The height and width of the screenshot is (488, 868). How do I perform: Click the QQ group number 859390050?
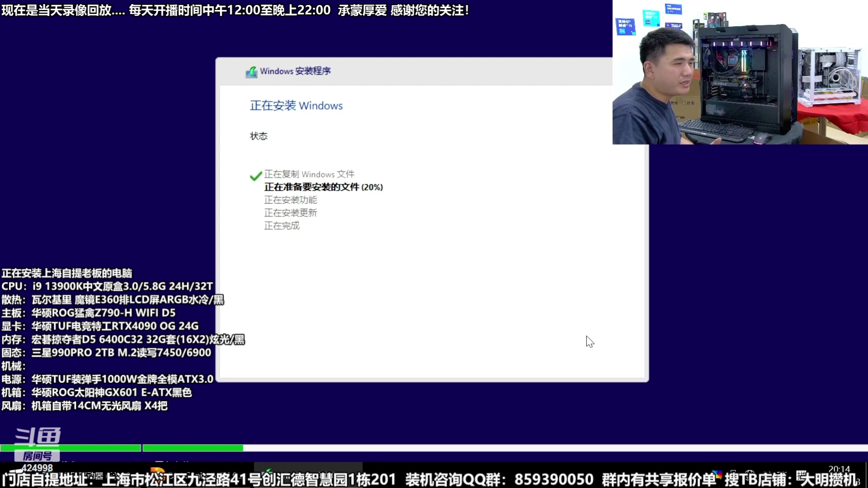tap(553, 479)
